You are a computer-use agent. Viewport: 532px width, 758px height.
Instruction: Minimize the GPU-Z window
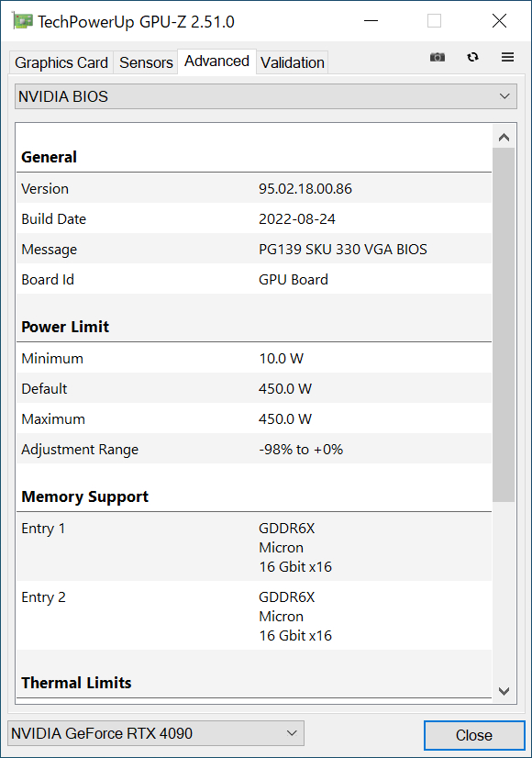pos(371,21)
